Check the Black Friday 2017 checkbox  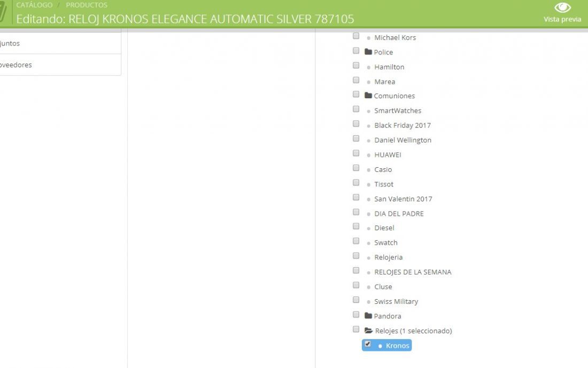[x=356, y=124]
